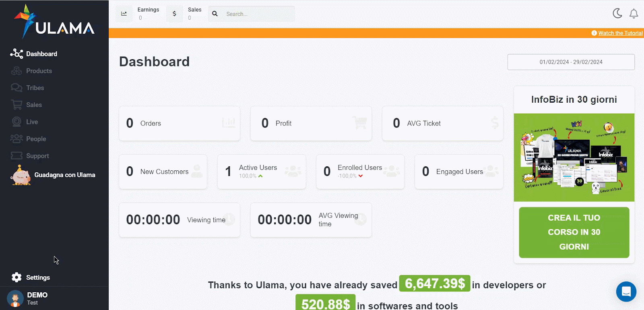Open the chat support bubble
644x310 pixels.
click(x=626, y=291)
